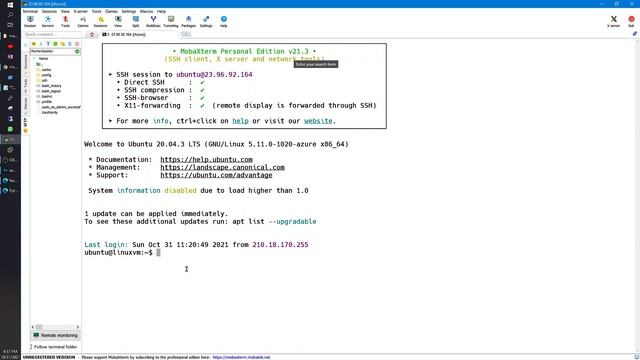This screenshot has width=640, height=360.
Task: Click the Remote monitoring button
Action: [55, 335]
